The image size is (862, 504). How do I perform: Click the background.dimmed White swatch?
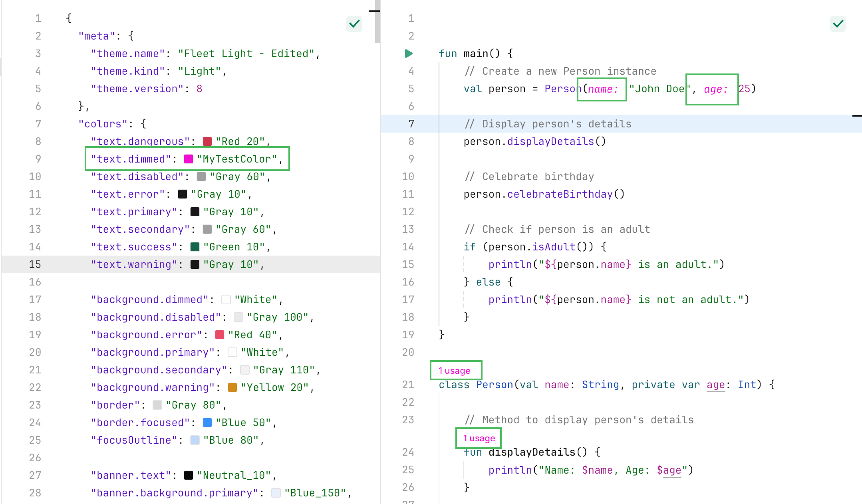(x=226, y=300)
